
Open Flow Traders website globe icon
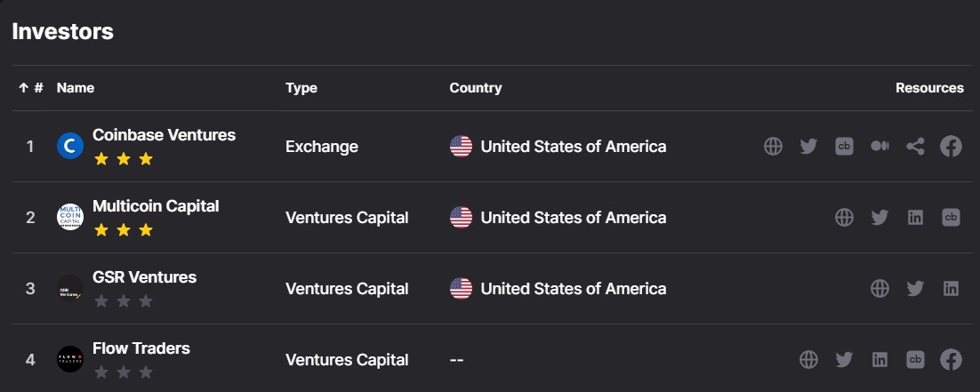point(808,360)
